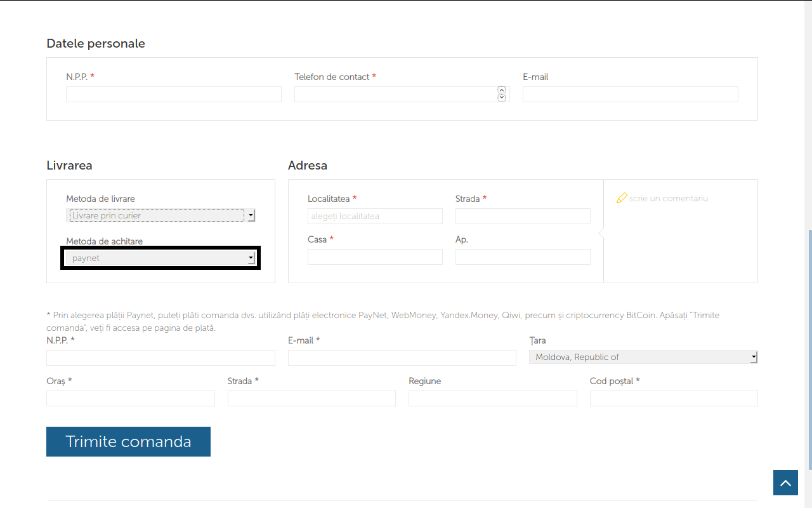Click the Livrarea heading
Viewport: 812px width, 508px height.
pyautogui.click(x=69, y=165)
